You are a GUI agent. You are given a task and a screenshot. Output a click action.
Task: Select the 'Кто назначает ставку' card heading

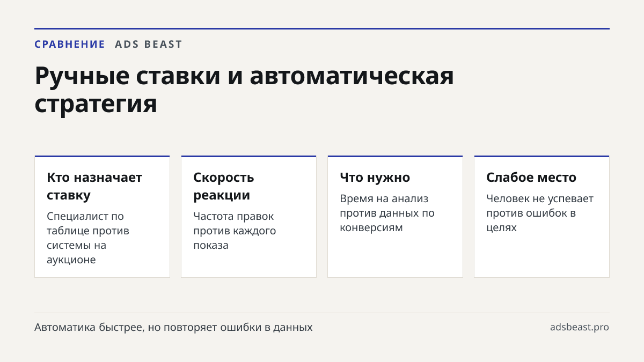click(x=94, y=186)
